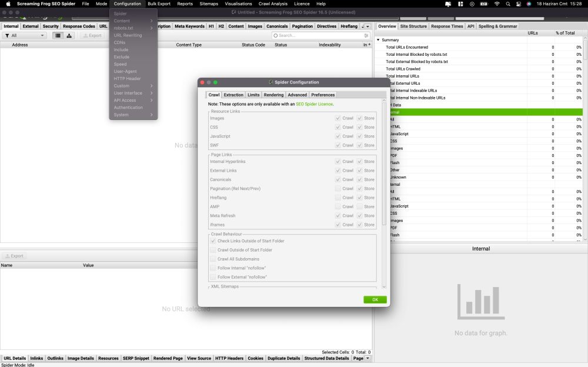The image size is (588, 367).
Task: Click the Apple menu icon
Action: pyautogui.click(x=8, y=4)
